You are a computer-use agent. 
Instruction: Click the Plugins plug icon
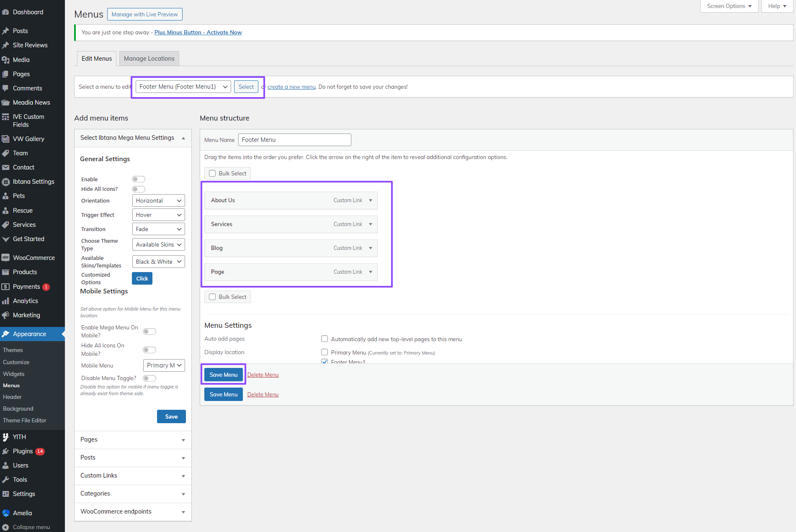tap(5, 451)
